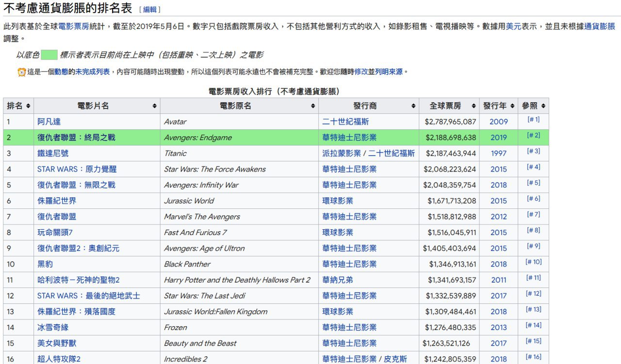Open 侏羅紀世界:殞落國度 article
621x364 pixels.
tap(76, 312)
